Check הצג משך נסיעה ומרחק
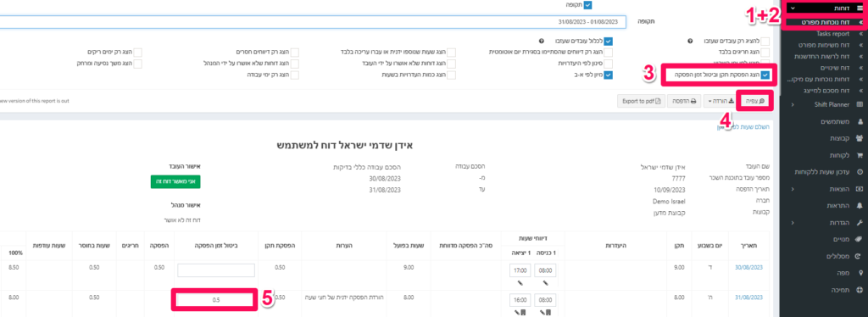 tap(137, 64)
